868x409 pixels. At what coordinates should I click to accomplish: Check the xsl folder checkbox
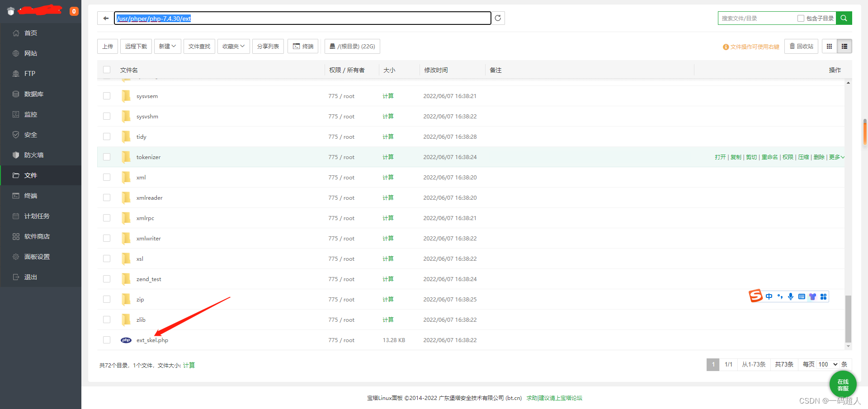pyautogui.click(x=107, y=259)
